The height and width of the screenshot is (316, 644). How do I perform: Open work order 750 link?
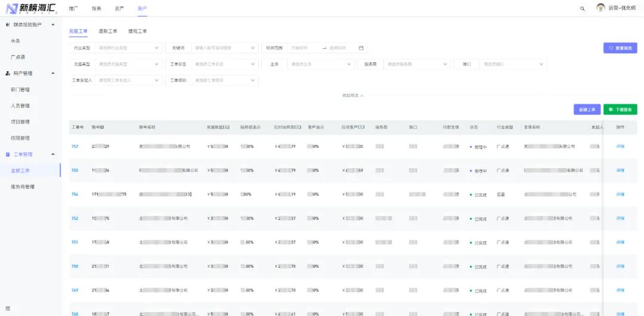coord(75,267)
